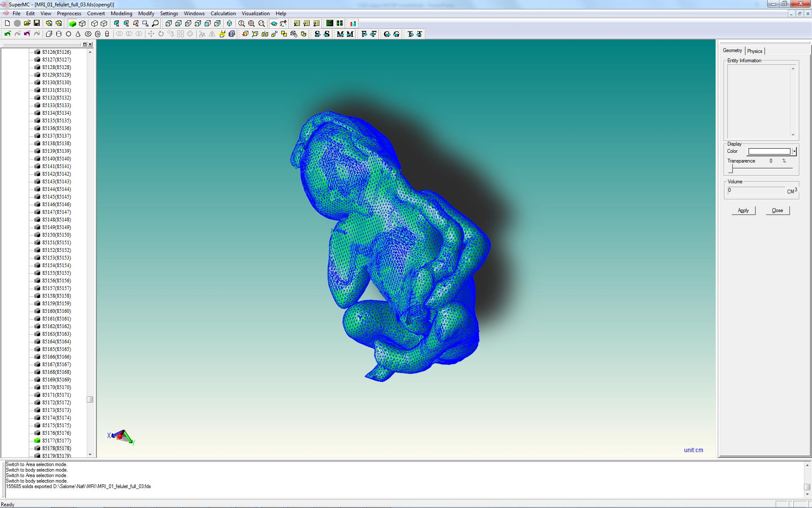Viewport: 812px width, 508px height.
Task: Create a new file with the New icon
Action: coord(7,23)
